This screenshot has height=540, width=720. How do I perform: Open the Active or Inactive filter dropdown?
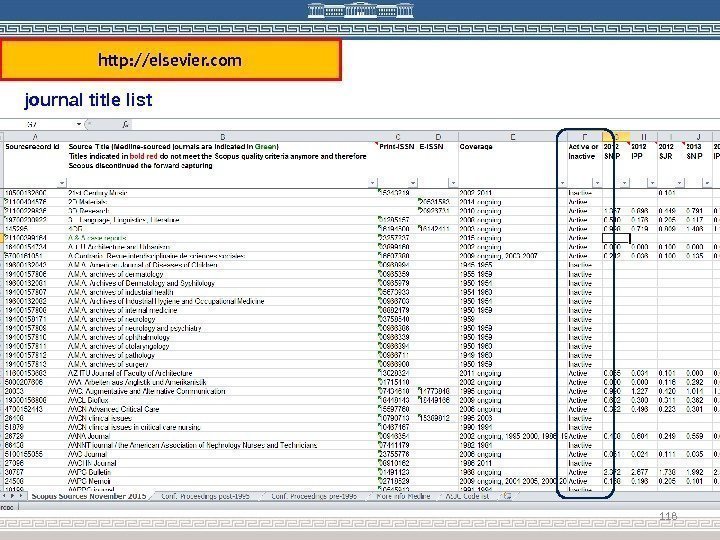[x=596, y=183]
